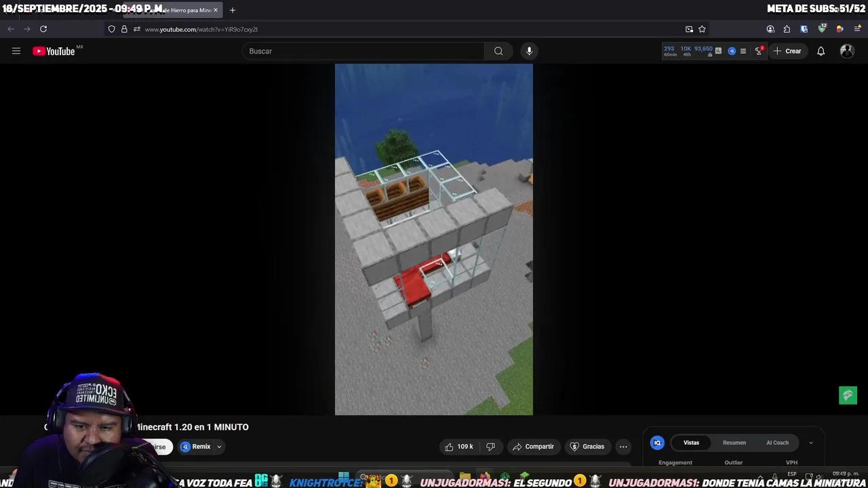Submit search with magnifier button
Viewport: 868px width, 488px height.
tap(498, 51)
